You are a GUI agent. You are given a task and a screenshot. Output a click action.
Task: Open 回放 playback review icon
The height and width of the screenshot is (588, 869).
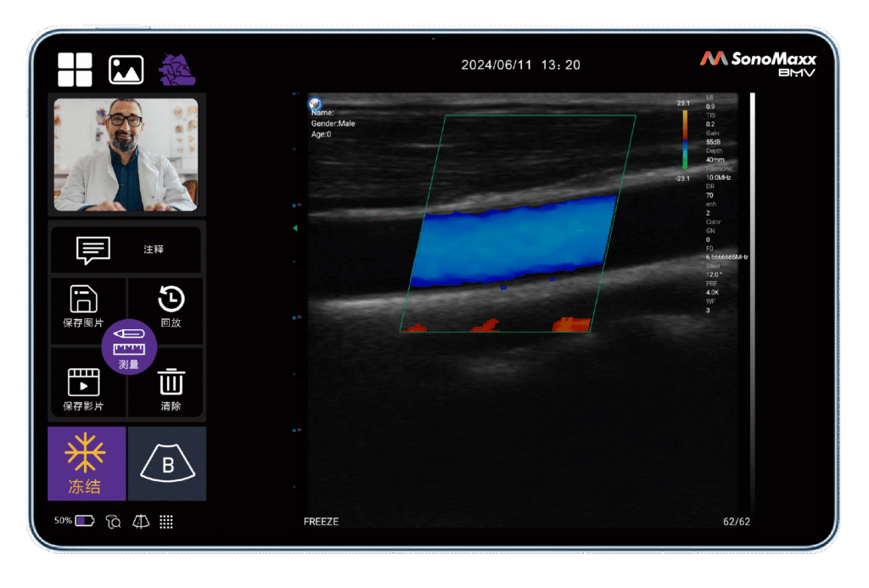tap(171, 300)
